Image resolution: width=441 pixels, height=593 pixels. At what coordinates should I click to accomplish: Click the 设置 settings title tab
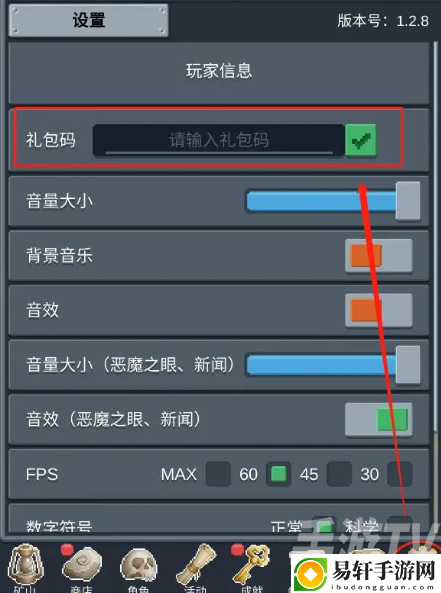pos(89,20)
